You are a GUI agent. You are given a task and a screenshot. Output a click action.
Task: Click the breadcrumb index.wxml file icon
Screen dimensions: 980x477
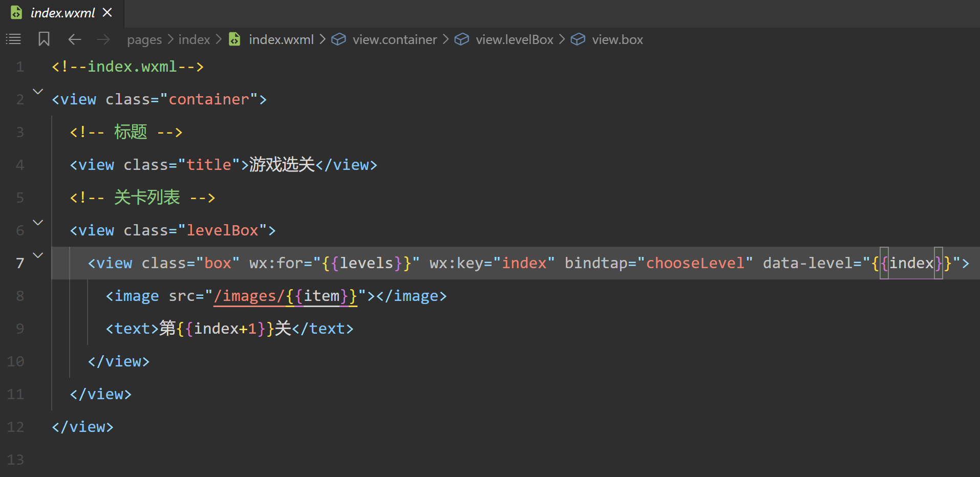pyautogui.click(x=235, y=39)
